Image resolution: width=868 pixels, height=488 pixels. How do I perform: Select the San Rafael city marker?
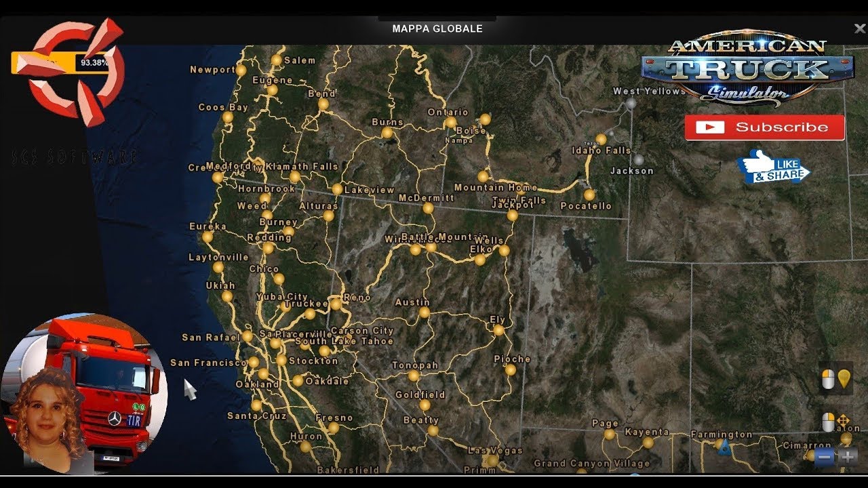click(248, 336)
